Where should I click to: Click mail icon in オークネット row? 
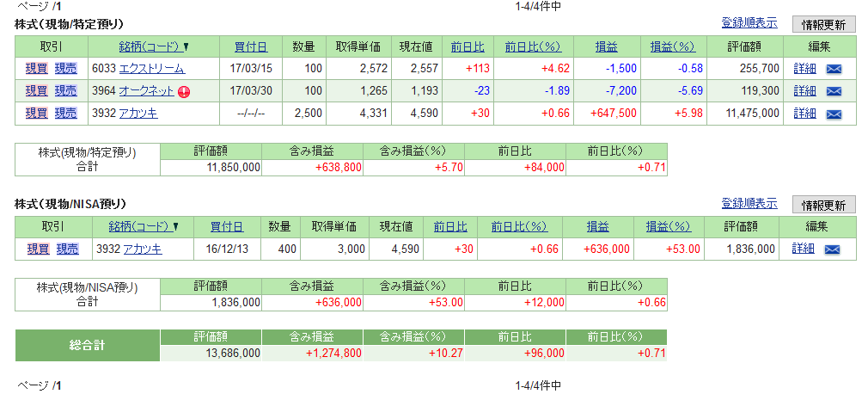834,91
